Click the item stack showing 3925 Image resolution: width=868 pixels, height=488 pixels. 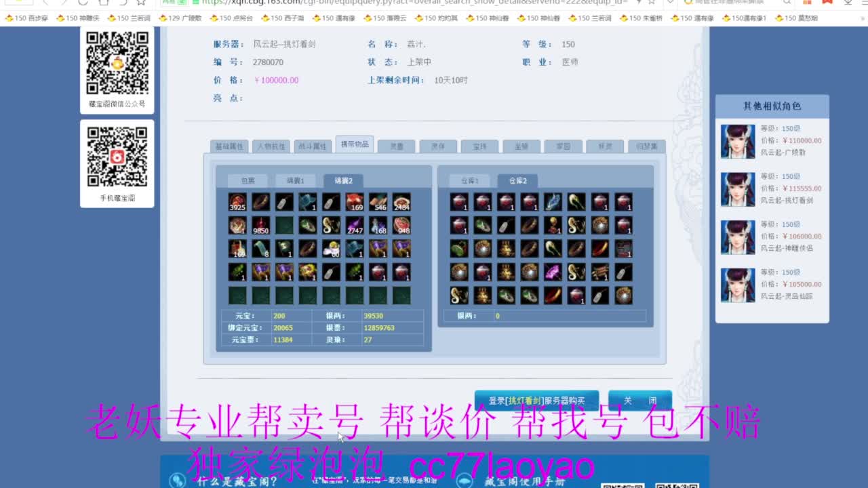point(237,202)
